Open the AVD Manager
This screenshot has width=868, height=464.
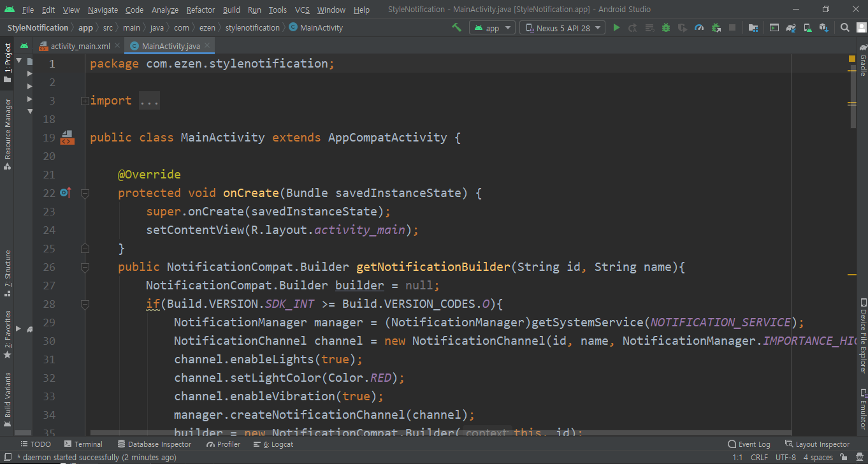coord(807,27)
